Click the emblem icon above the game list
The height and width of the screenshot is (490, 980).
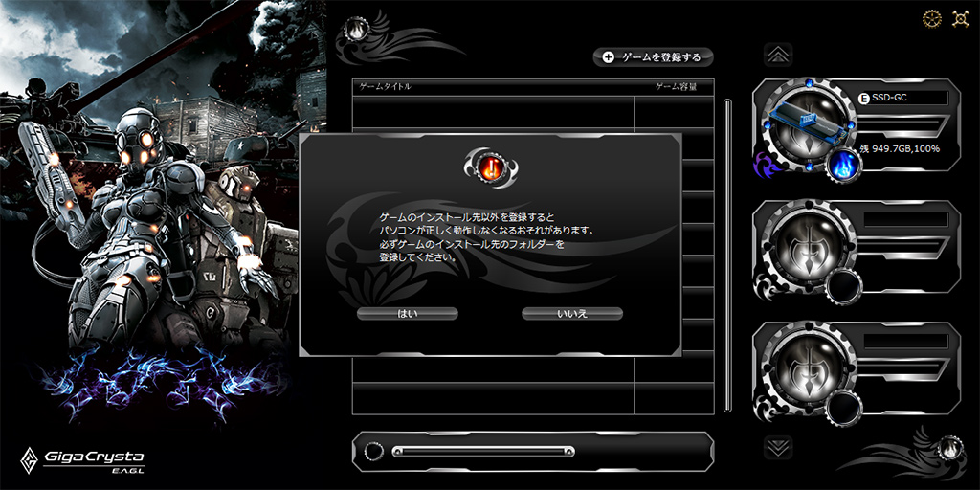coord(356,30)
